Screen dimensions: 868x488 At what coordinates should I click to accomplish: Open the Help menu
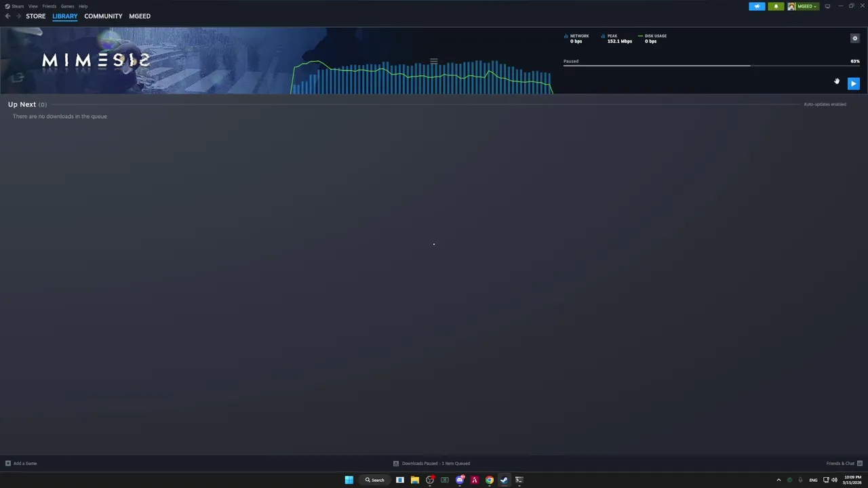83,6
